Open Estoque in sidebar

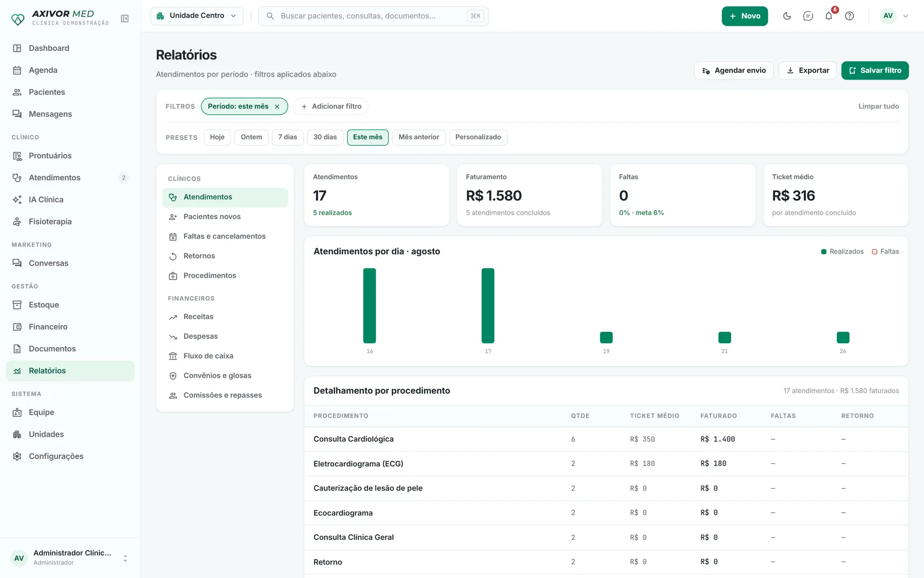click(70, 305)
